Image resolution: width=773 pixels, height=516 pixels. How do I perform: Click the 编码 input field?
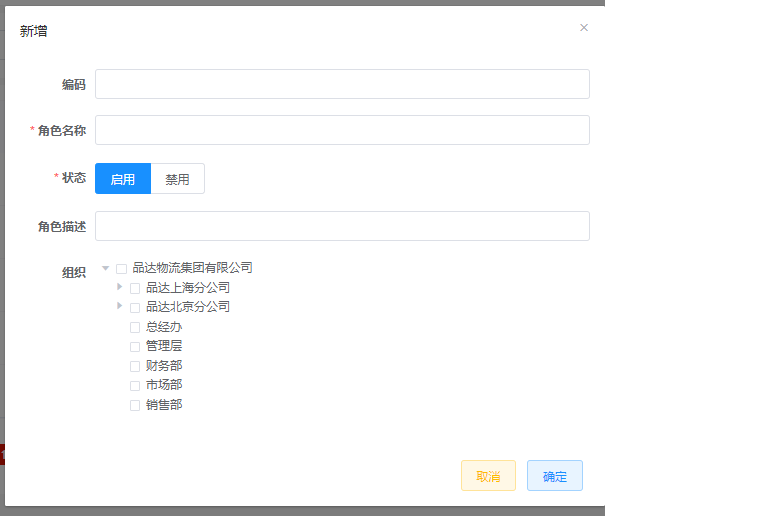coord(342,84)
